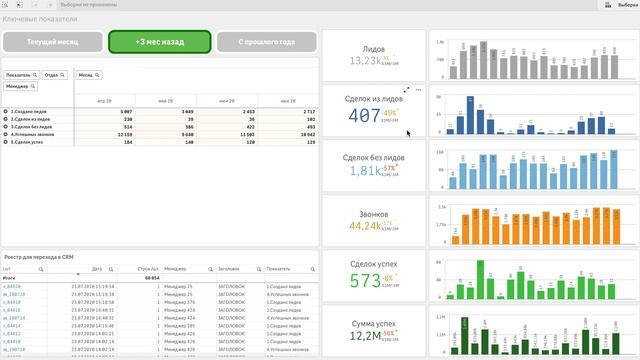Open the smart search tool in top toolbar

pos(5,5)
